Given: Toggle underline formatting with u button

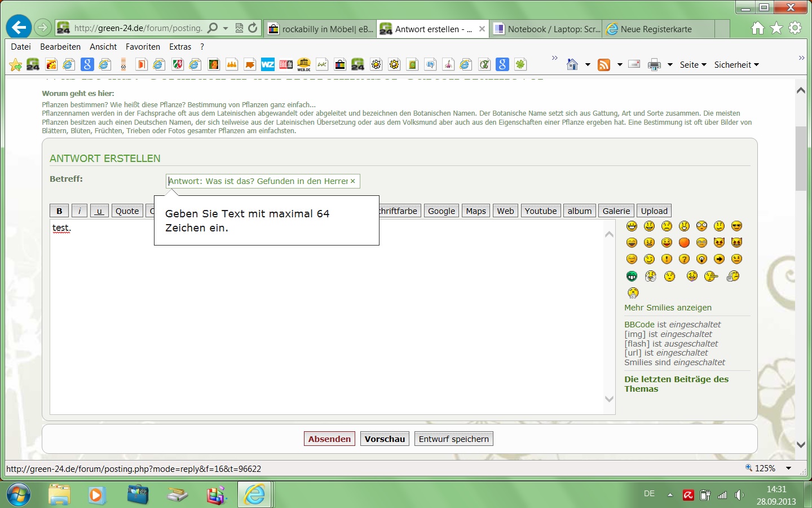Looking at the screenshot, I should 99,211.
